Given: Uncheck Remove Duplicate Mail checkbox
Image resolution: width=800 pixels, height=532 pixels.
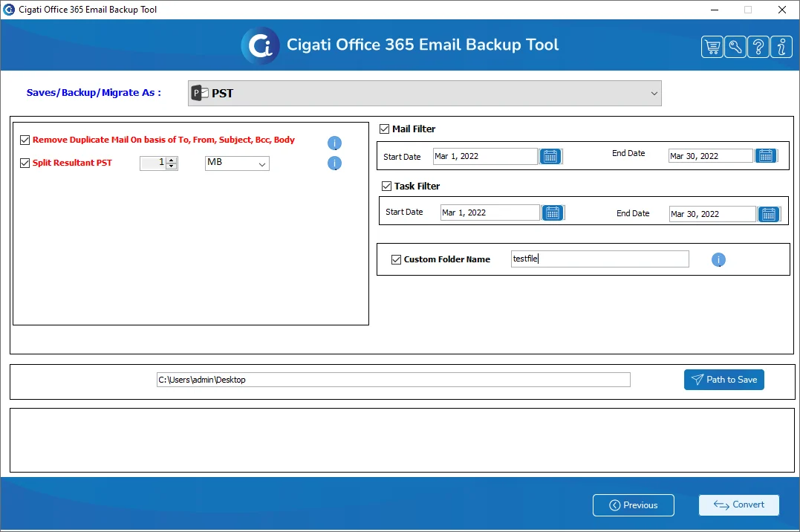Looking at the screenshot, I should pos(25,140).
